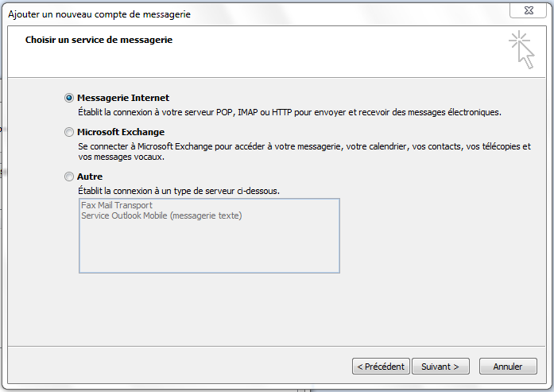Close the dialog using the X button

529,10
